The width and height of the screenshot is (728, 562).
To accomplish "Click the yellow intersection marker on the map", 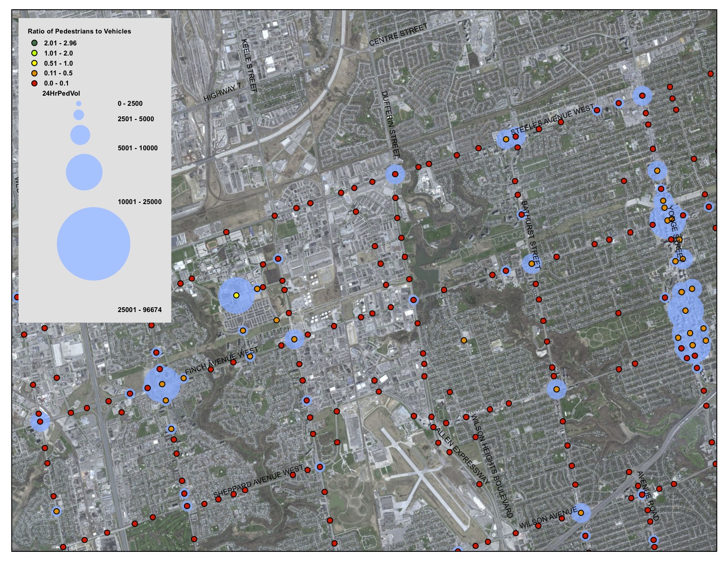I will 236,295.
